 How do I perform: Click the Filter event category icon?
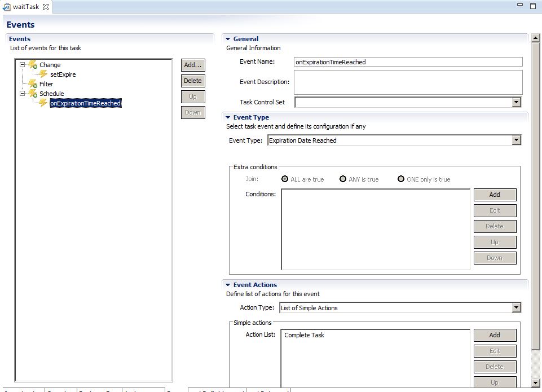(x=33, y=84)
